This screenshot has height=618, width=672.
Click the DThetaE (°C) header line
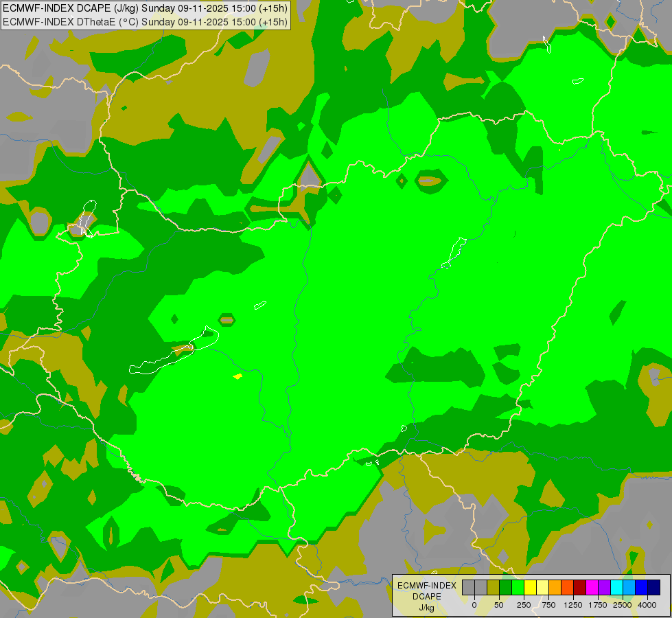click(145, 21)
